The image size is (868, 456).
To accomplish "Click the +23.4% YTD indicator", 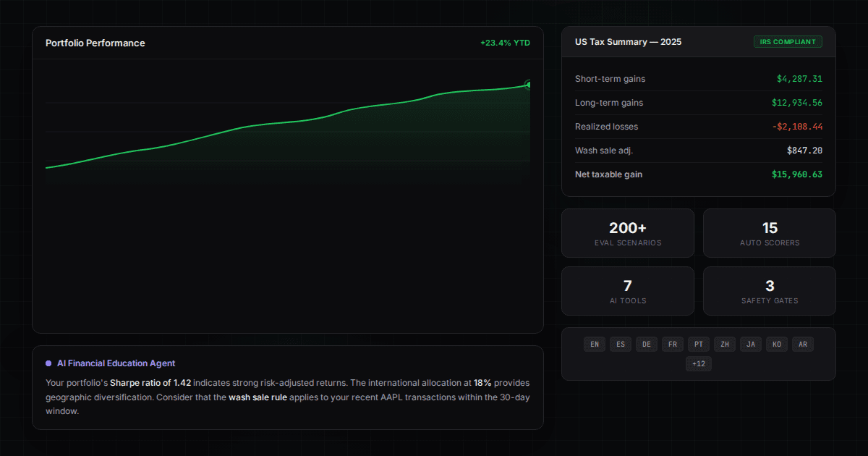I will pyautogui.click(x=505, y=43).
